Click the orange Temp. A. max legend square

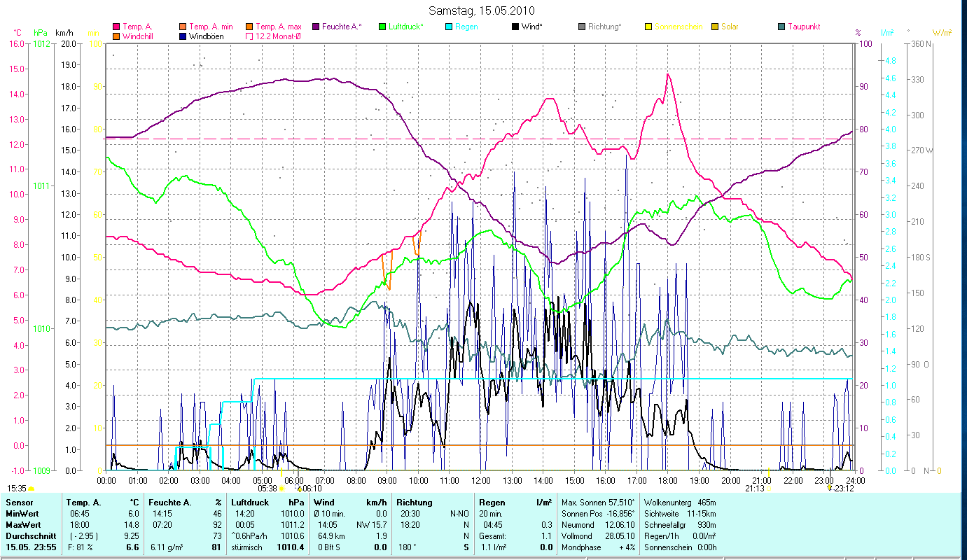click(250, 27)
